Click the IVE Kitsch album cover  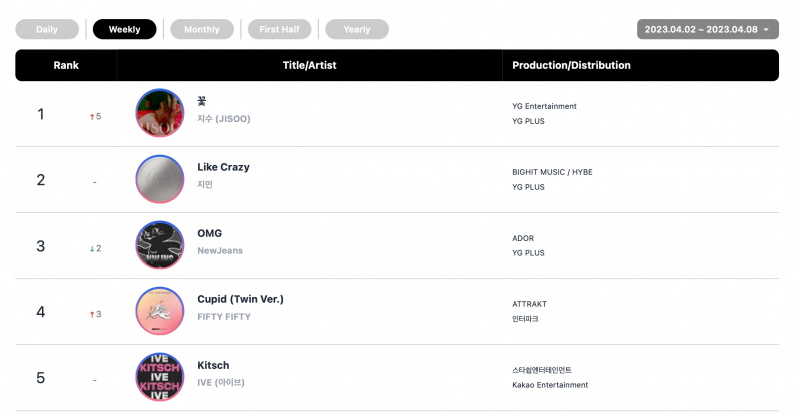coord(160,377)
